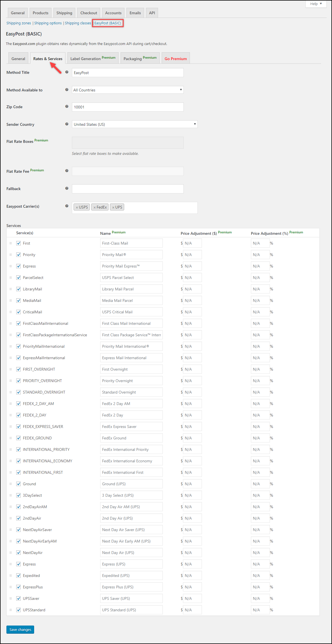The image size is (332, 644).
Task: Click drag handle of LibraryMail row
Action: [11, 289]
